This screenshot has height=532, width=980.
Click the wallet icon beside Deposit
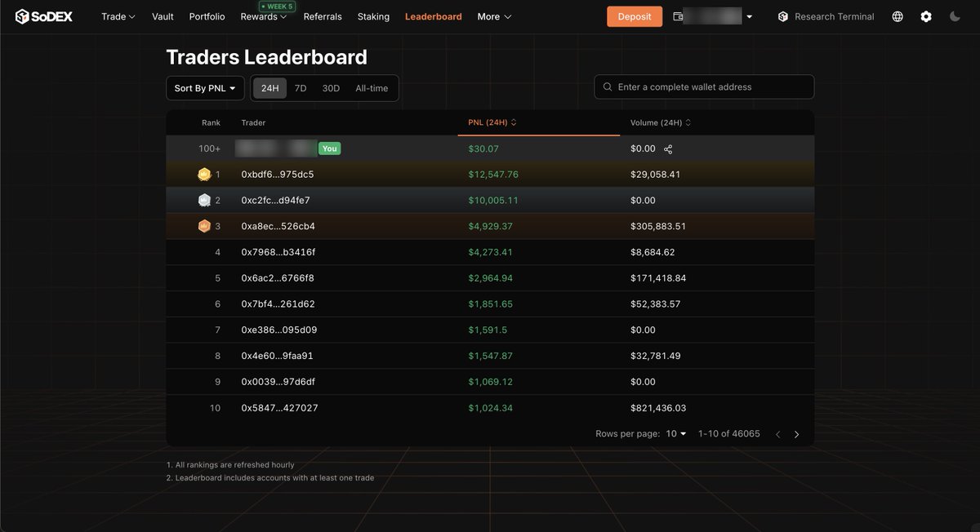tap(678, 16)
